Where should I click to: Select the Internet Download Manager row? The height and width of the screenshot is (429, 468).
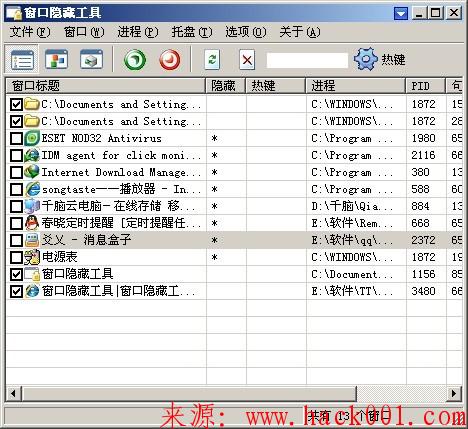click(x=234, y=172)
